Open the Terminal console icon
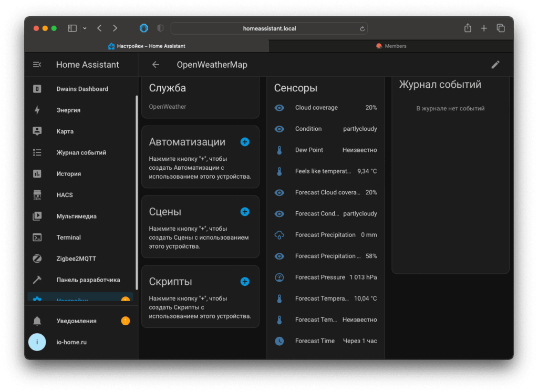538x392 pixels. (37, 237)
